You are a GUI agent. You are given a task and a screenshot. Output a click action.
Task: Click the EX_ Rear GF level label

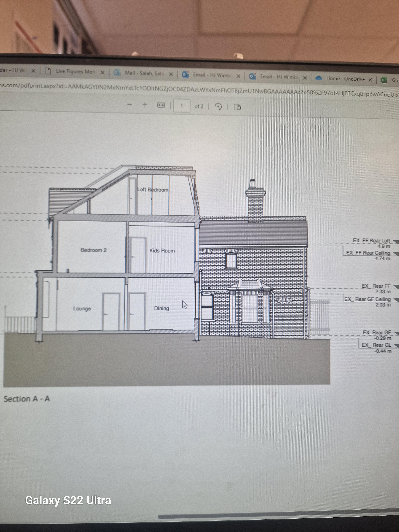pyautogui.click(x=377, y=333)
